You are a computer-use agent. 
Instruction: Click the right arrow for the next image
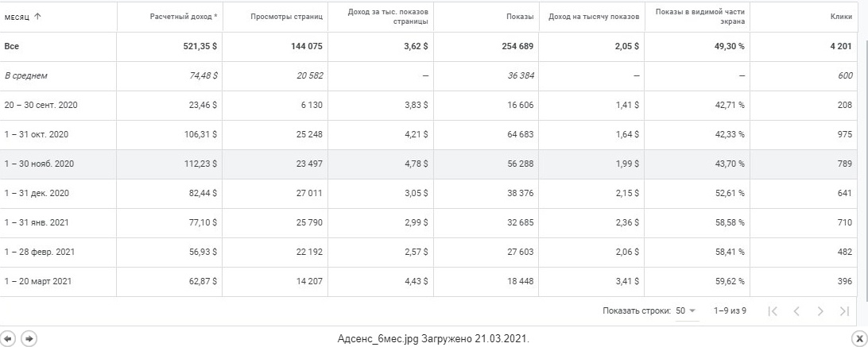(x=28, y=338)
